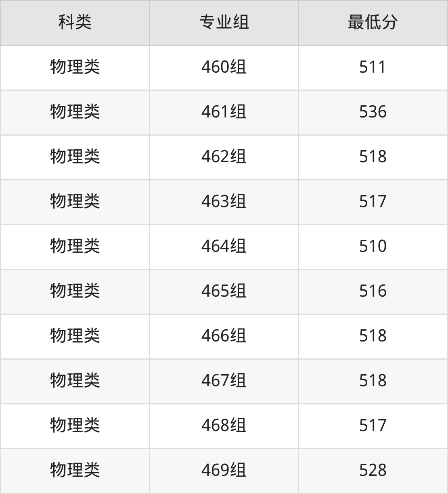The height and width of the screenshot is (494, 448).
Task: Select the 463组 cell
Action: [224, 201]
